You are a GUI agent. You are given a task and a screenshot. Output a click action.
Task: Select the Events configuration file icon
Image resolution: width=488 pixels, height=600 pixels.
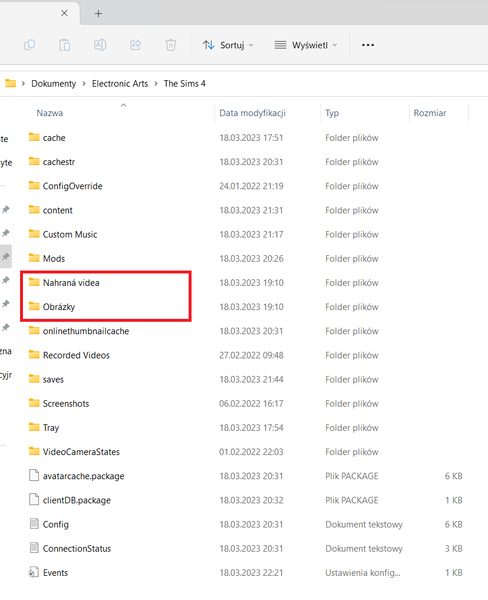tap(34, 572)
